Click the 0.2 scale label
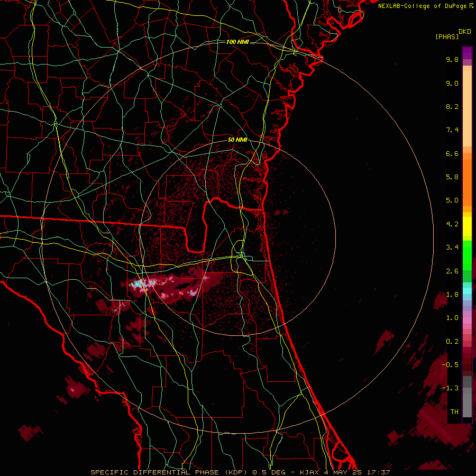The image size is (476, 476). point(452,342)
